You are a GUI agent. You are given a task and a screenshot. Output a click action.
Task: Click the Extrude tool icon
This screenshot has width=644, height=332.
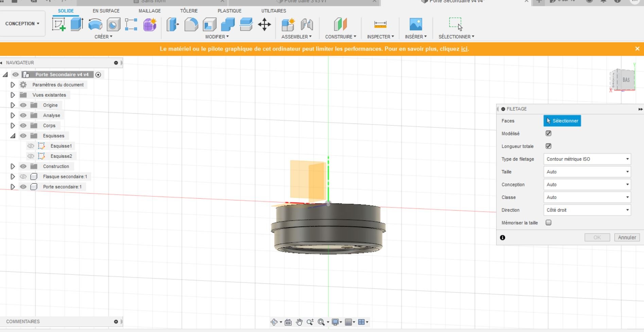(77, 24)
